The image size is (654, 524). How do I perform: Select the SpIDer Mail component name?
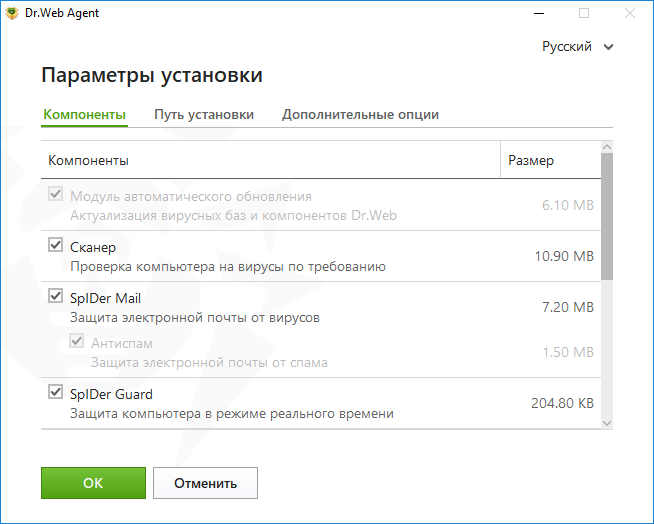click(106, 298)
